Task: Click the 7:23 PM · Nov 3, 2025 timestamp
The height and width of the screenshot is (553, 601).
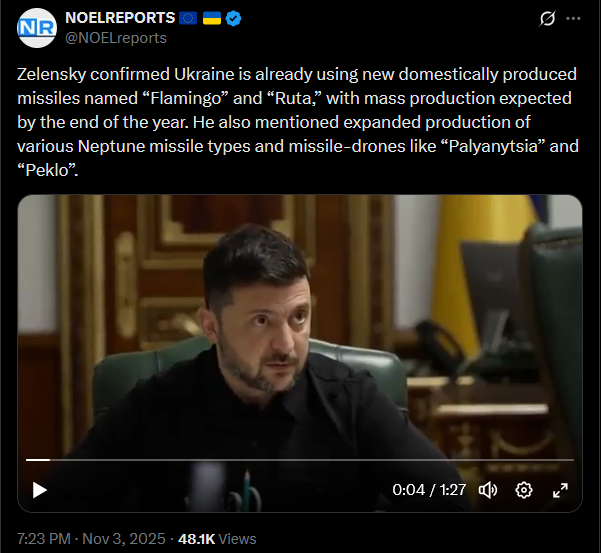Action: (91, 538)
